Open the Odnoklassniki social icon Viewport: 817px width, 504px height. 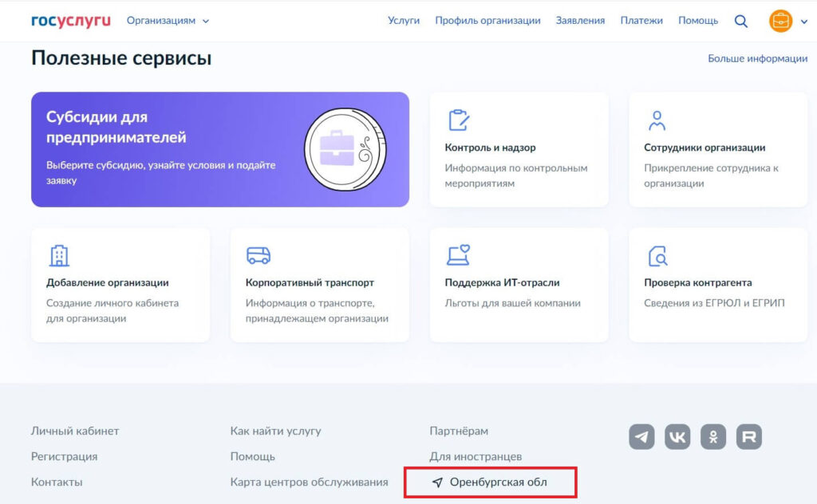click(x=713, y=437)
